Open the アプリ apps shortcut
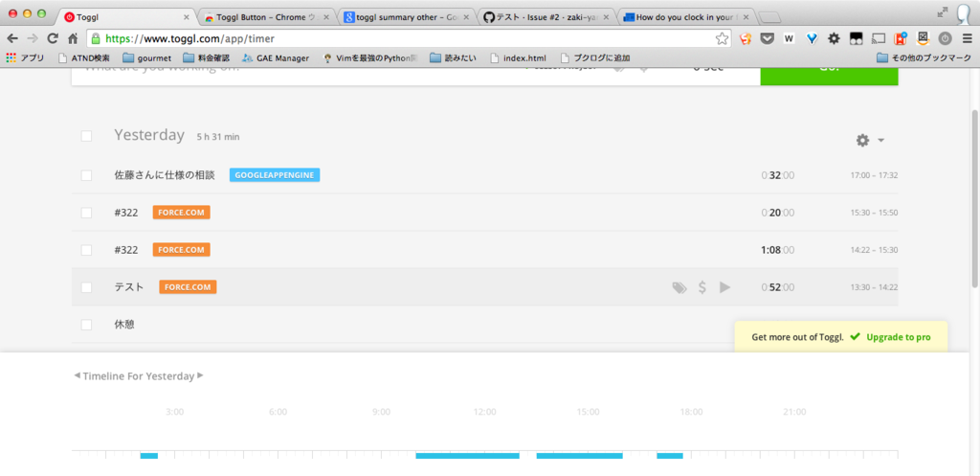 click(26, 58)
